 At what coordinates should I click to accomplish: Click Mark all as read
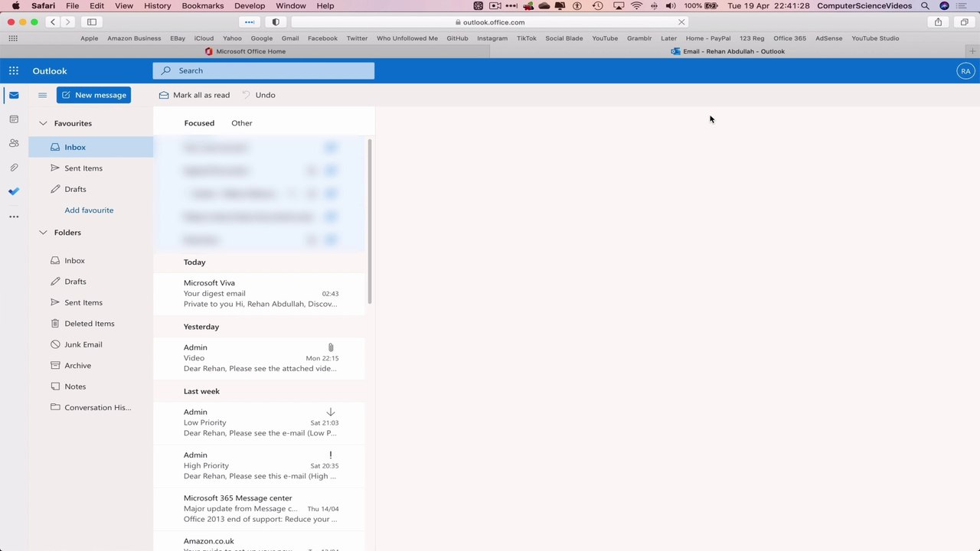[x=194, y=95]
